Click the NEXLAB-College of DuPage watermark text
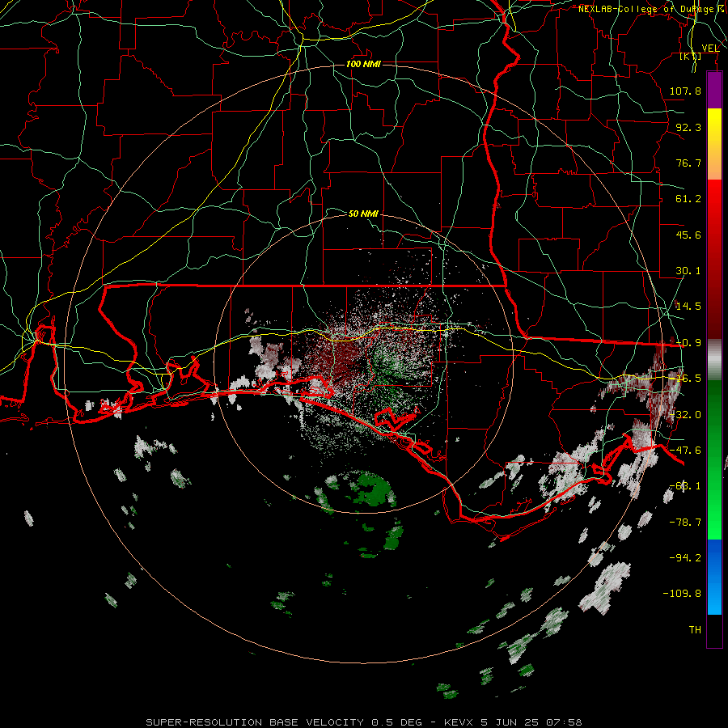This screenshot has height=728, width=728. tap(645, 9)
